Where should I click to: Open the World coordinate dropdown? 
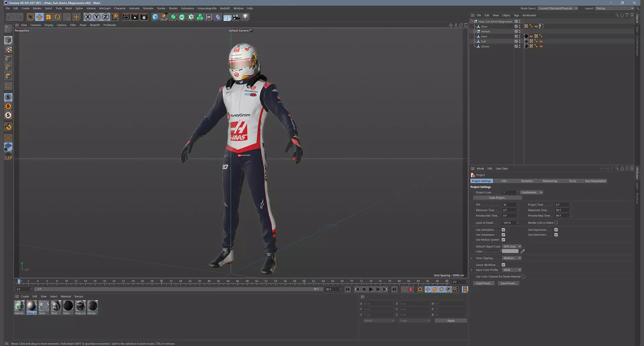point(379,321)
